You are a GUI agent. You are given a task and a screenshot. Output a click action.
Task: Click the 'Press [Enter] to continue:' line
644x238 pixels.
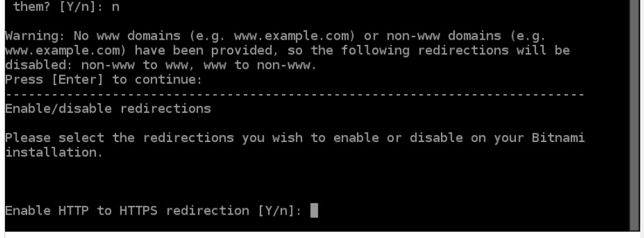103,80
